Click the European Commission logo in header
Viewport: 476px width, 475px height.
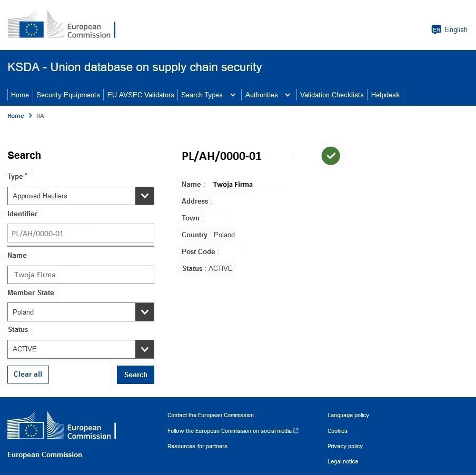tap(61, 26)
